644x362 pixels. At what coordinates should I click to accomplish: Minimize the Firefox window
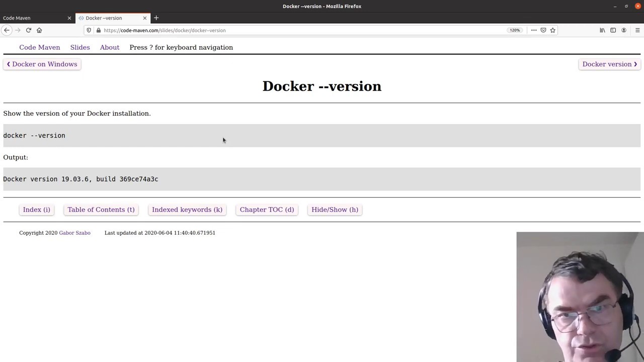615,6
